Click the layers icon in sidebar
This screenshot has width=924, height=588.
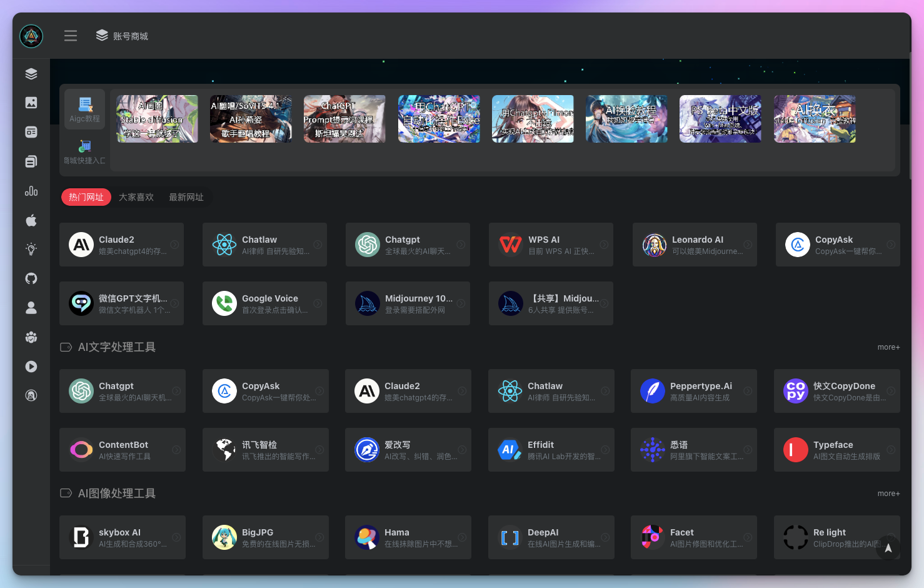(31, 74)
